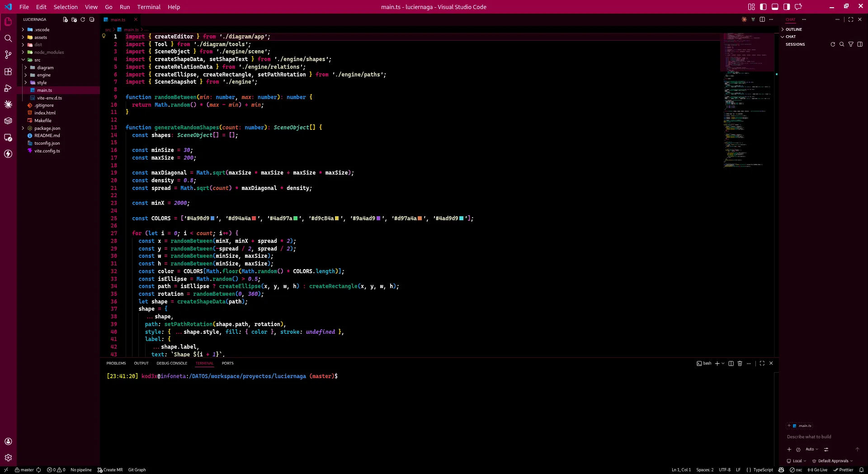Open the Search view in activity bar

(x=8, y=38)
